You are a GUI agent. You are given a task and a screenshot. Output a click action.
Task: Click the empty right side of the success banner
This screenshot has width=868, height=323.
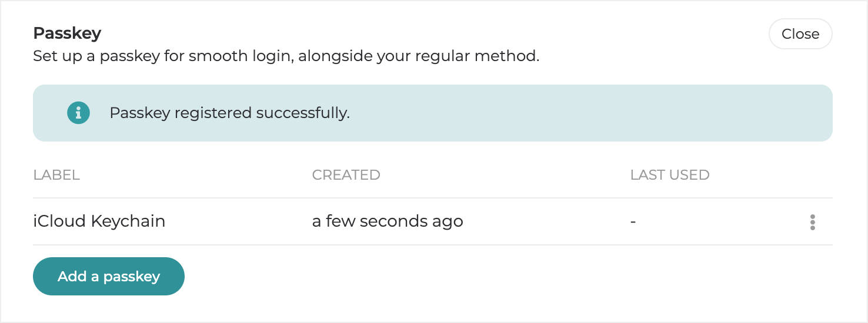click(647, 113)
